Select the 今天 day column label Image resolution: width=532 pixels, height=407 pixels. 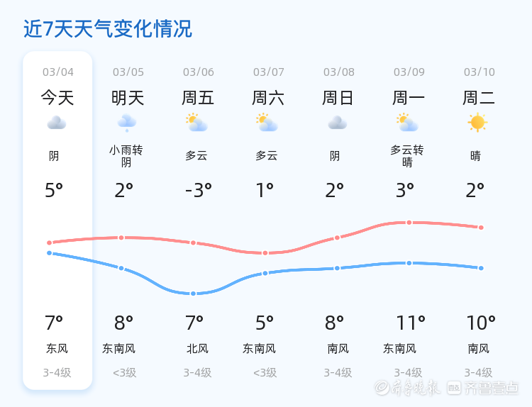(x=57, y=98)
